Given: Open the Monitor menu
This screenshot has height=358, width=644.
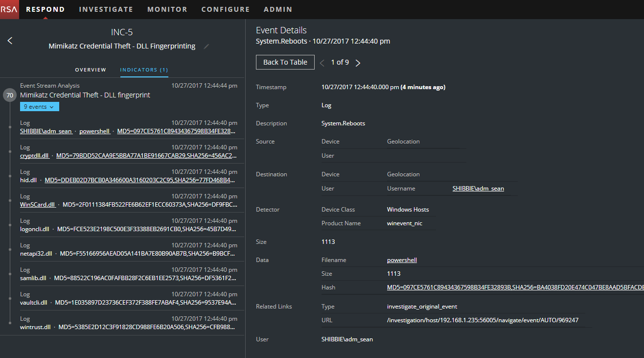Looking at the screenshot, I should pos(167,9).
